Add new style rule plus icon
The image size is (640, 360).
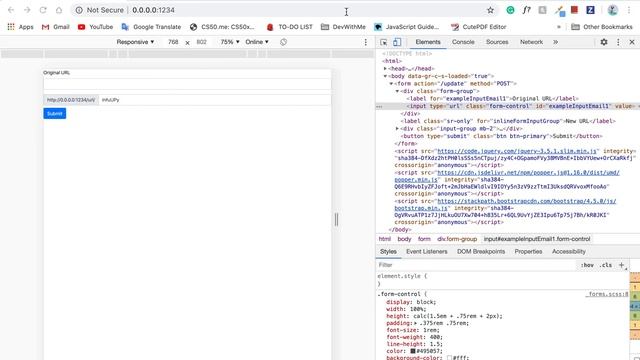click(x=622, y=265)
